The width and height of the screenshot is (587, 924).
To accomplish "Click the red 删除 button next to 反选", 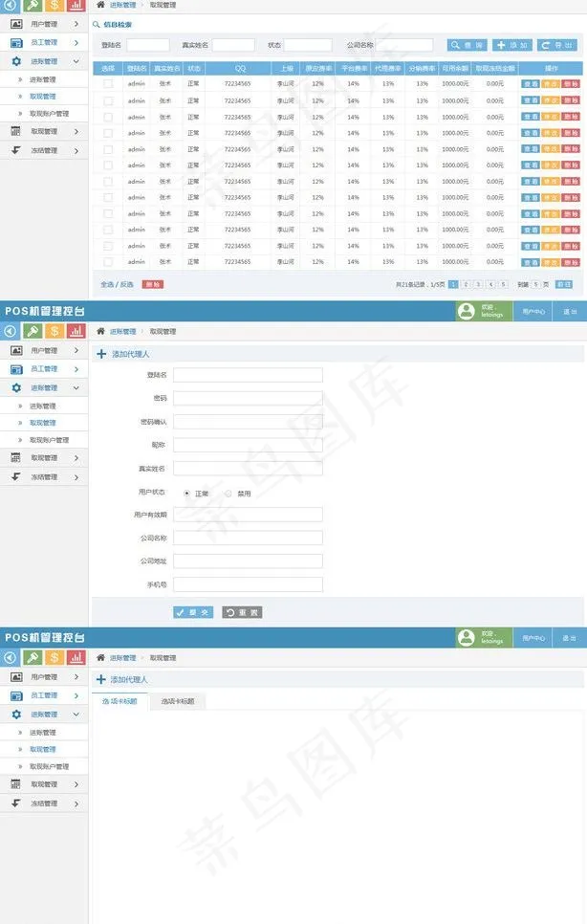I will click(x=152, y=284).
